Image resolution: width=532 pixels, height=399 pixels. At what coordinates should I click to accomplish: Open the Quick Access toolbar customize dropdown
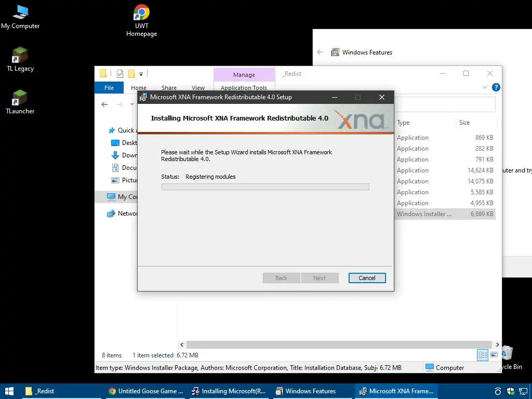pos(141,74)
